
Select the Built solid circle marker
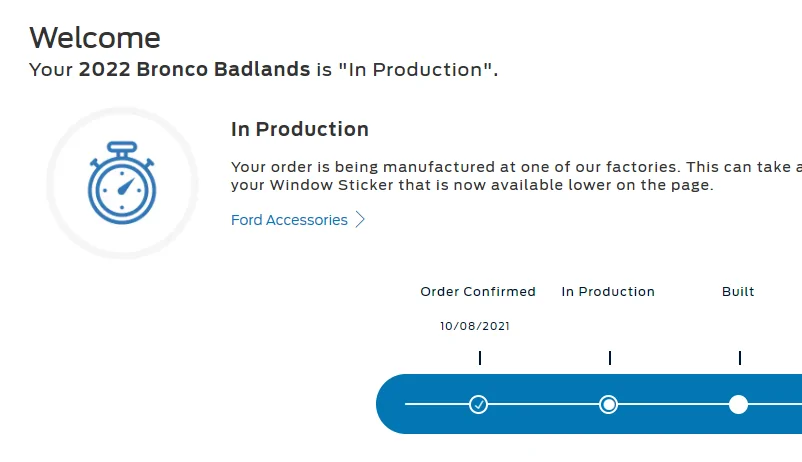click(x=738, y=405)
